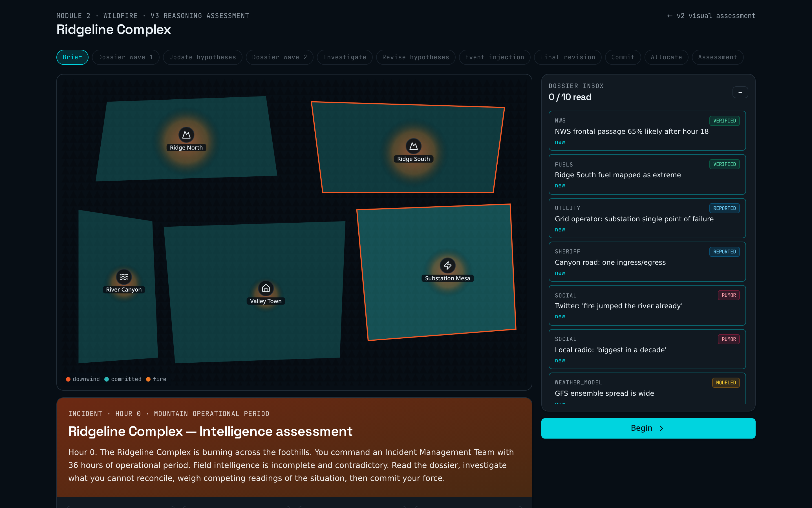Select the Valley Town house icon
The image size is (812, 508).
point(266,288)
